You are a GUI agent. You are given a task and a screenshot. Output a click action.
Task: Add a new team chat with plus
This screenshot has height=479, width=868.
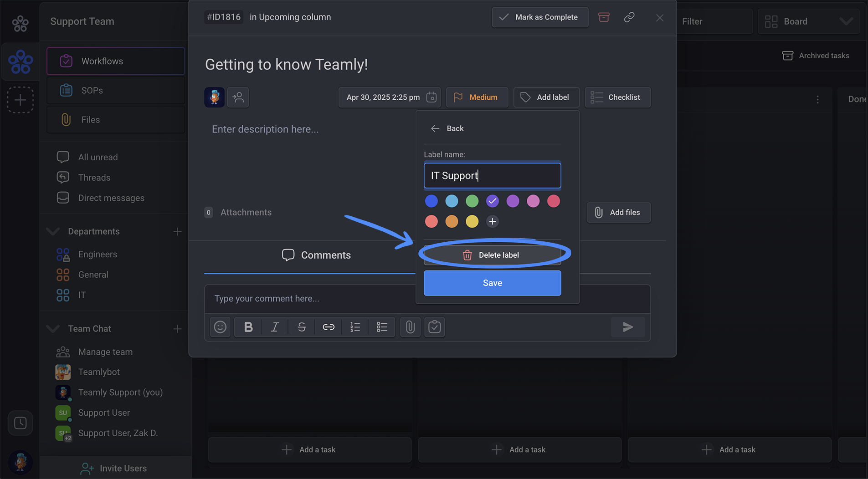click(177, 329)
